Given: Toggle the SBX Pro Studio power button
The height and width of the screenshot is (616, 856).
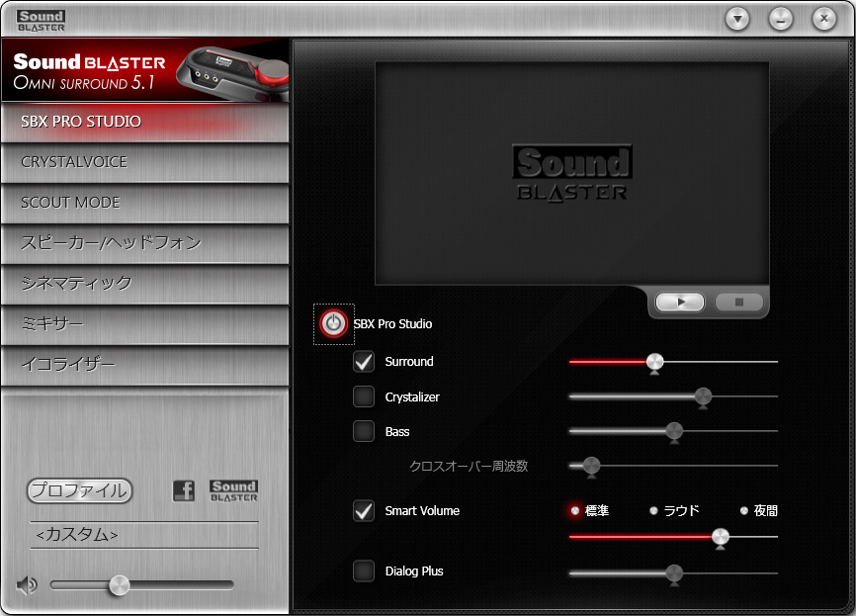Looking at the screenshot, I should pos(333,324).
